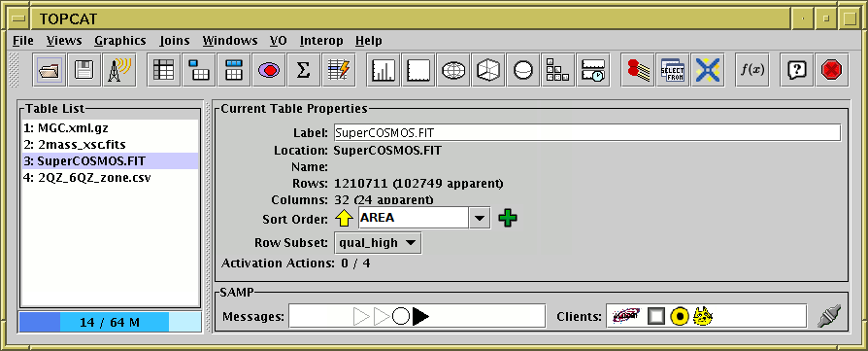The height and width of the screenshot is (351, 868).
Task: Open the Cube plot icon
Action: click(x=487, y=70)
